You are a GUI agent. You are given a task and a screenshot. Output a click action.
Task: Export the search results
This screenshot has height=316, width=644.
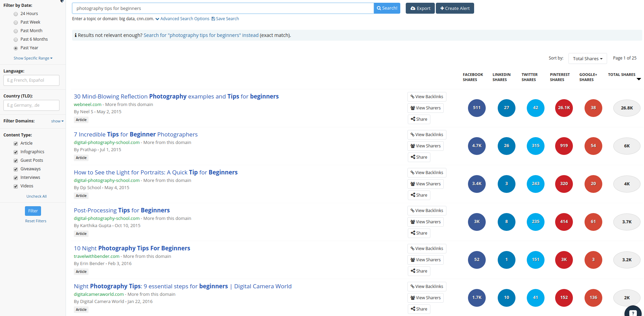click(x=420, y=8)
